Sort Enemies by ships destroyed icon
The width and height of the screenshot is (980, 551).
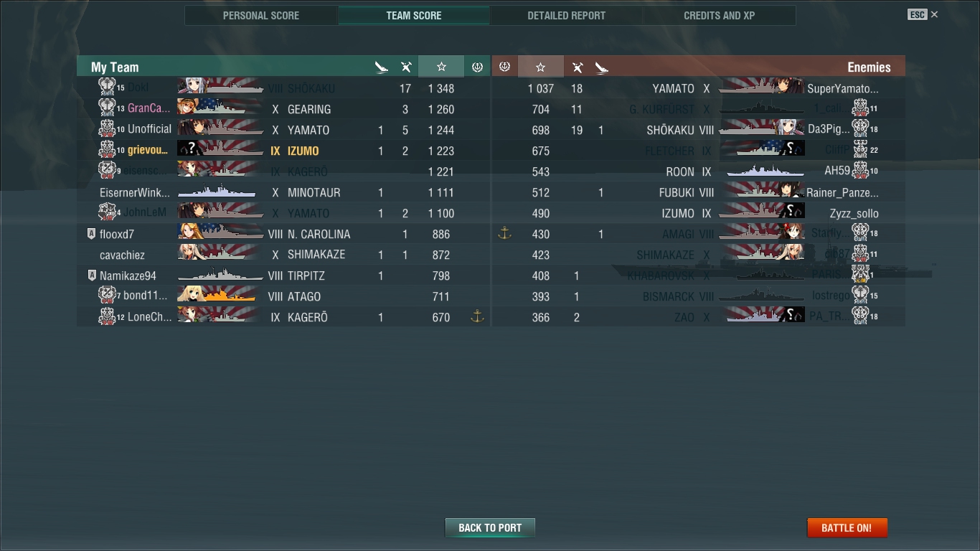601,67
